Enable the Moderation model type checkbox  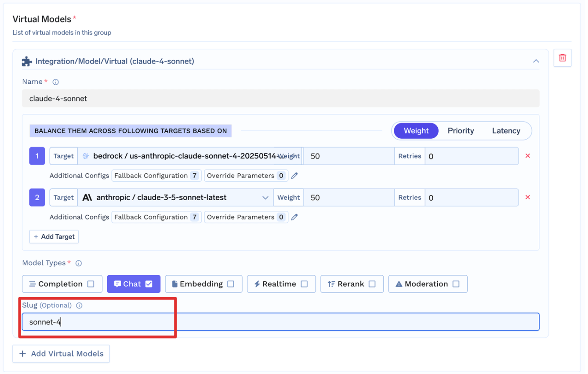click(x=456, y=284)
